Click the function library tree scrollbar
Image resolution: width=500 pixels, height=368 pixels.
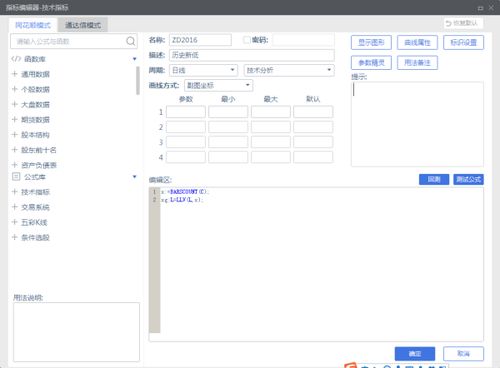pyautogui.click(x=138, y=80)
